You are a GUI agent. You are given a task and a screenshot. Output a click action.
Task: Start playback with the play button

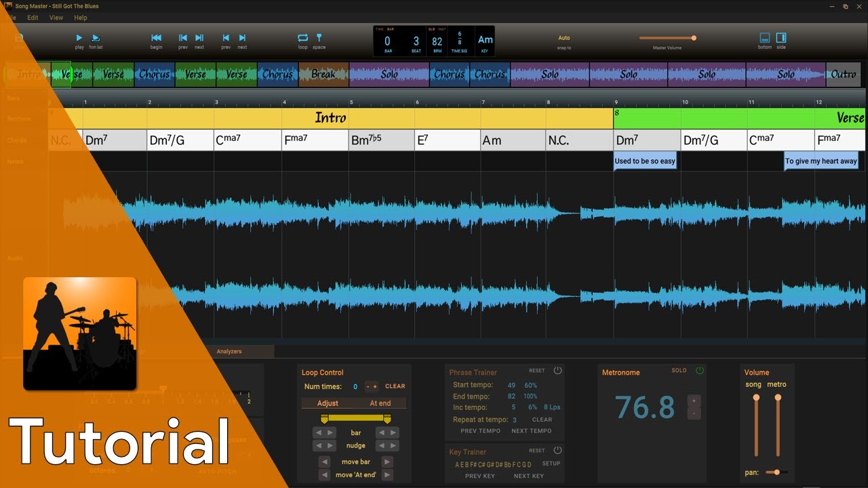[x=79, y=38]
